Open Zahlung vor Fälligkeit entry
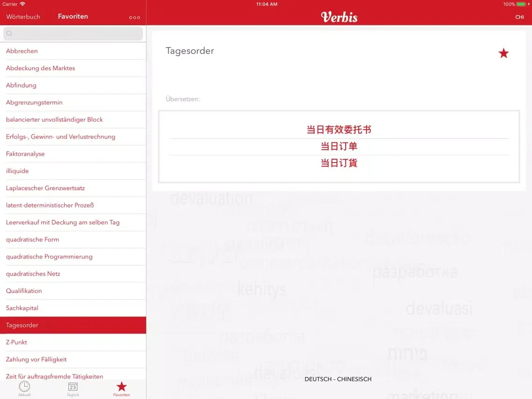Screen dimensions: 532x399 point(73,359)
